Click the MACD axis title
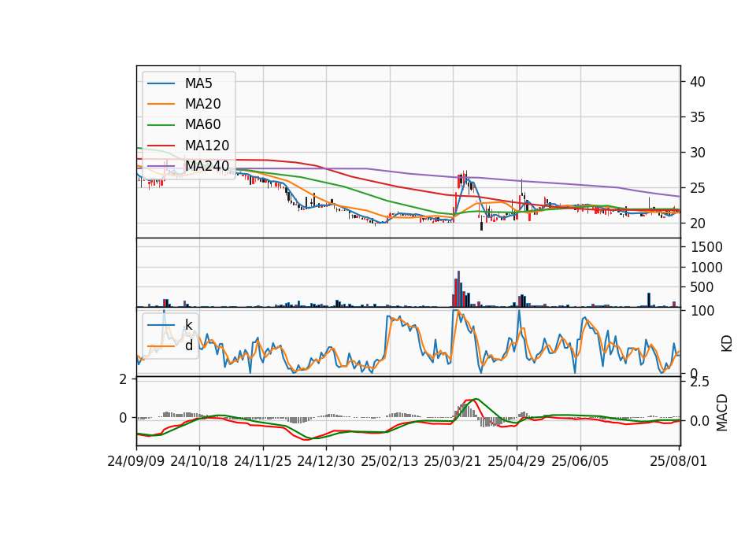Image resolution: width=756 pixels, height=543 pixels. (x=722, y=413)
